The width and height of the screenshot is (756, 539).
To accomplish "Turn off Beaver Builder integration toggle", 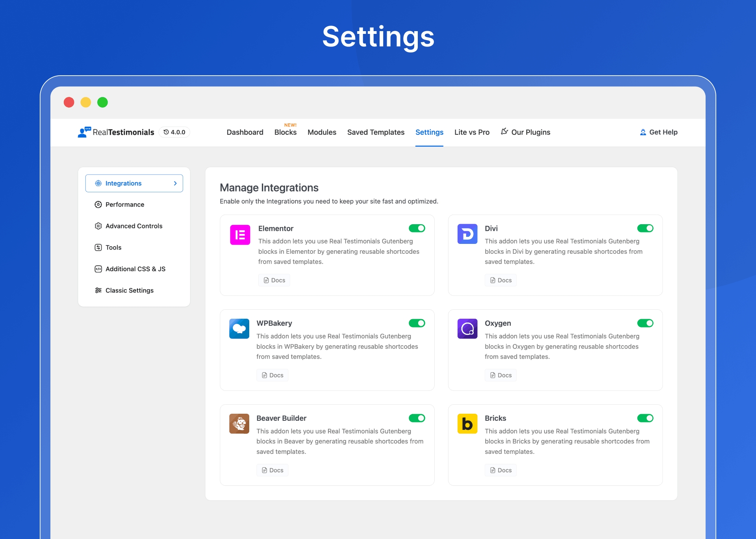I will 417,418.
